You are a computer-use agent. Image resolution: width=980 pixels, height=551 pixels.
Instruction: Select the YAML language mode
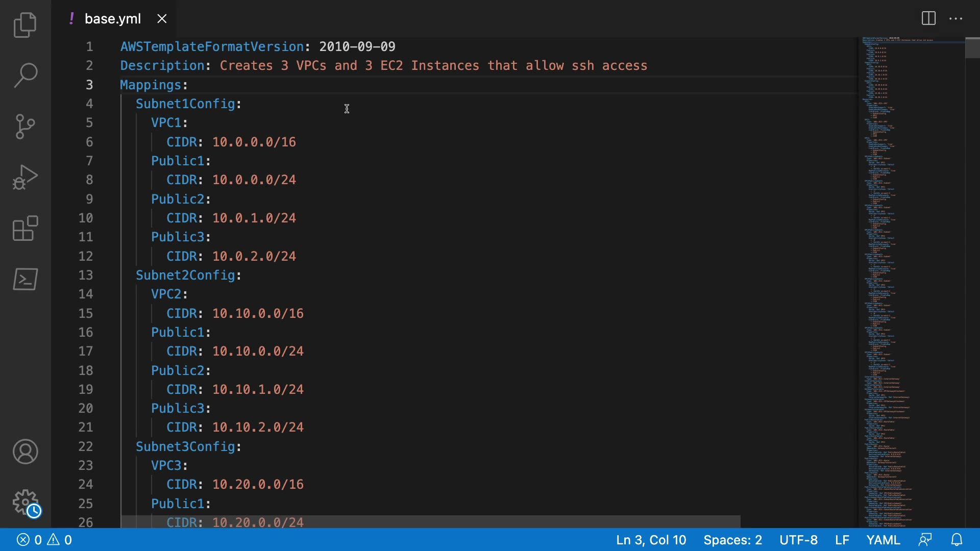[883, 540]
